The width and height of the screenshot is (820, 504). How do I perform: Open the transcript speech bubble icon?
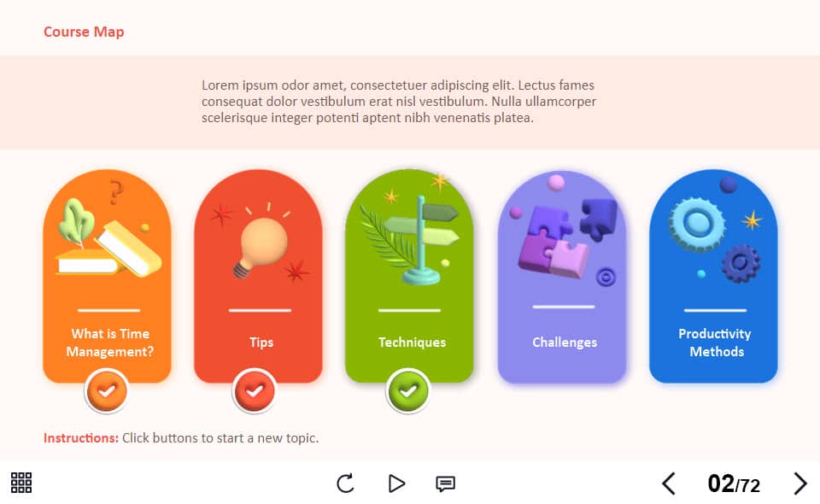tap(446, 483)
